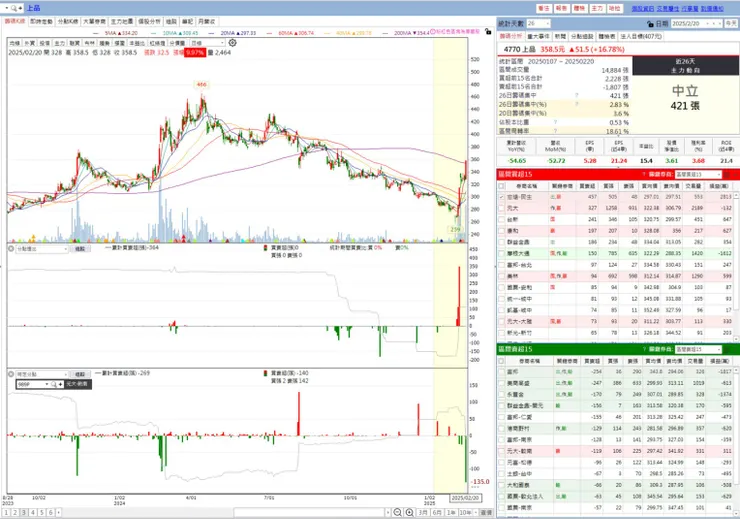Click the 買賣超 column header in the buyers table
The image size is (740, 519).
[x=587, y=186]
